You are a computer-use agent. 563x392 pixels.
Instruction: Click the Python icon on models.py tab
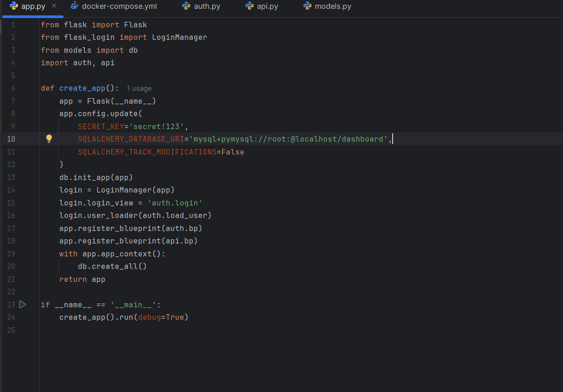point(307,6)
